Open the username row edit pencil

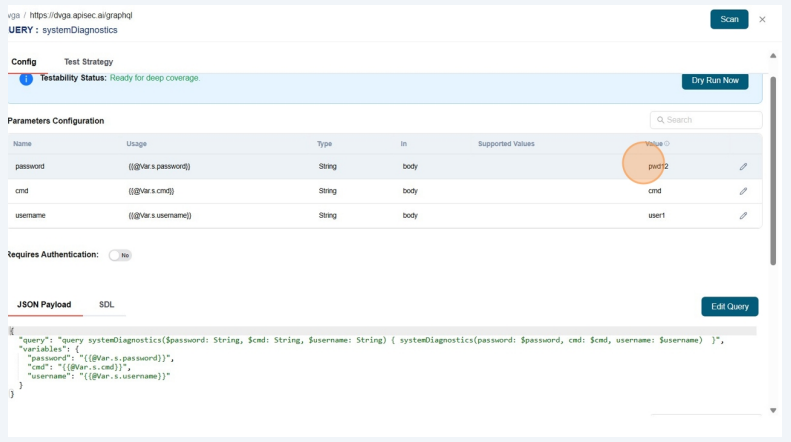pos(743,215)
